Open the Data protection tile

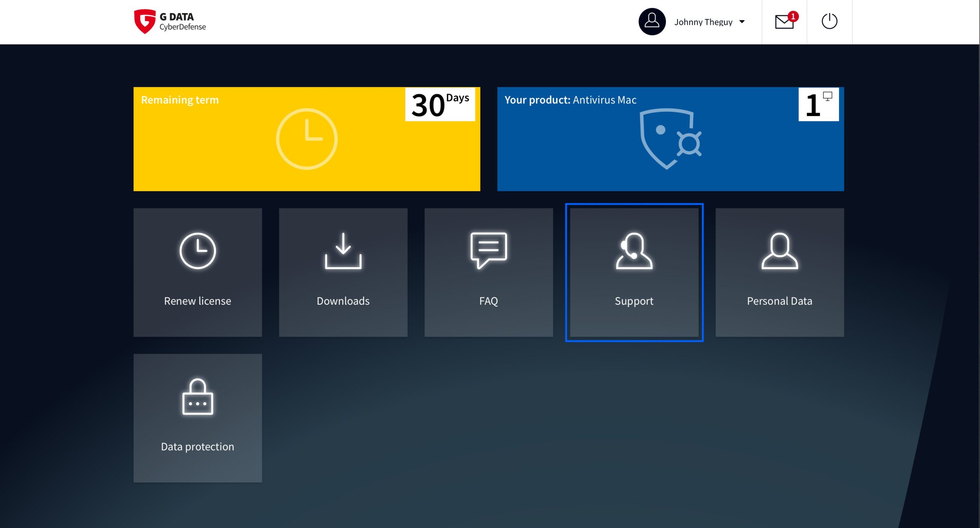(198, 418)
